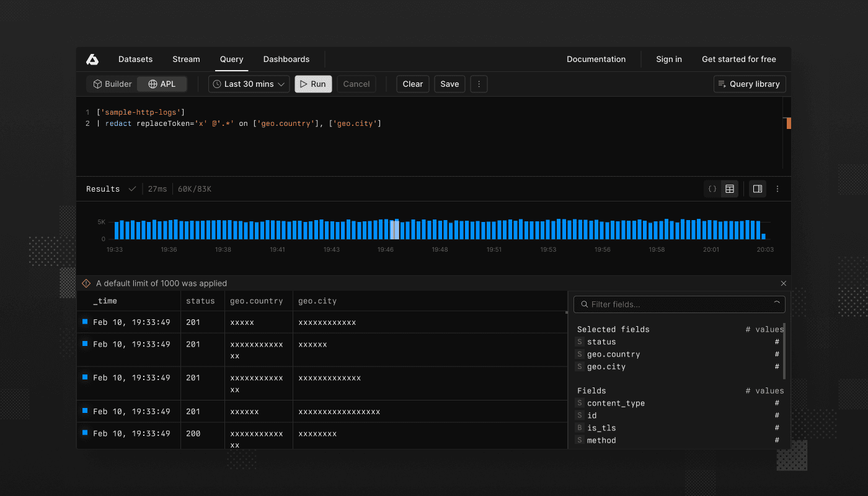Click the clock icon in the time range selector
This screenshot has height=496, width=868.
(216, 84)
